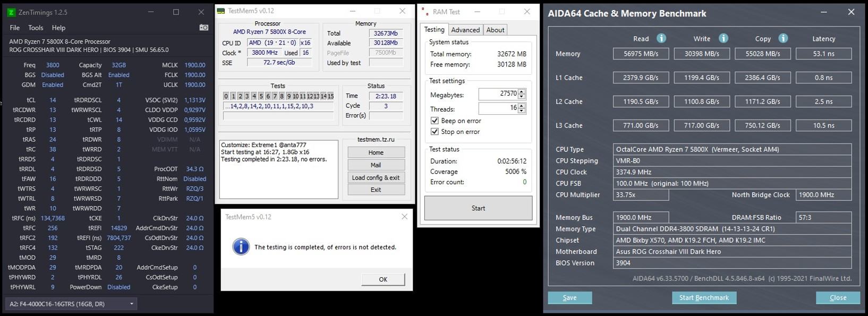Screen dimensions: 868x316
Task: Click the L3 Cache Copy 750.12 GB/s value
Action: pyautogui.click(x=763, y=125)
